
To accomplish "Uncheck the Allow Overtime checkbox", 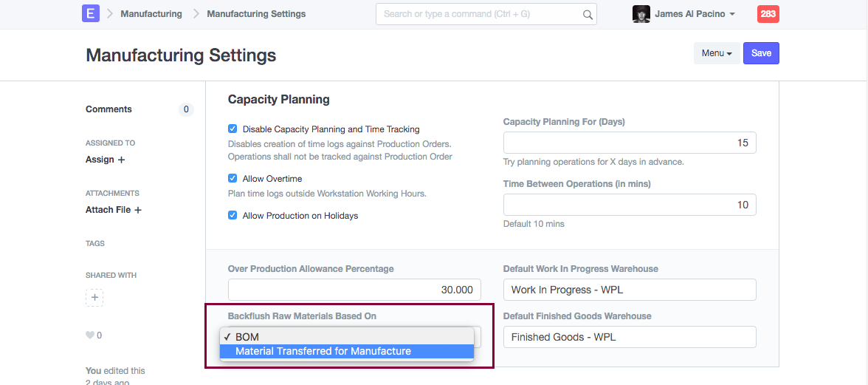I will coord(232,178).
